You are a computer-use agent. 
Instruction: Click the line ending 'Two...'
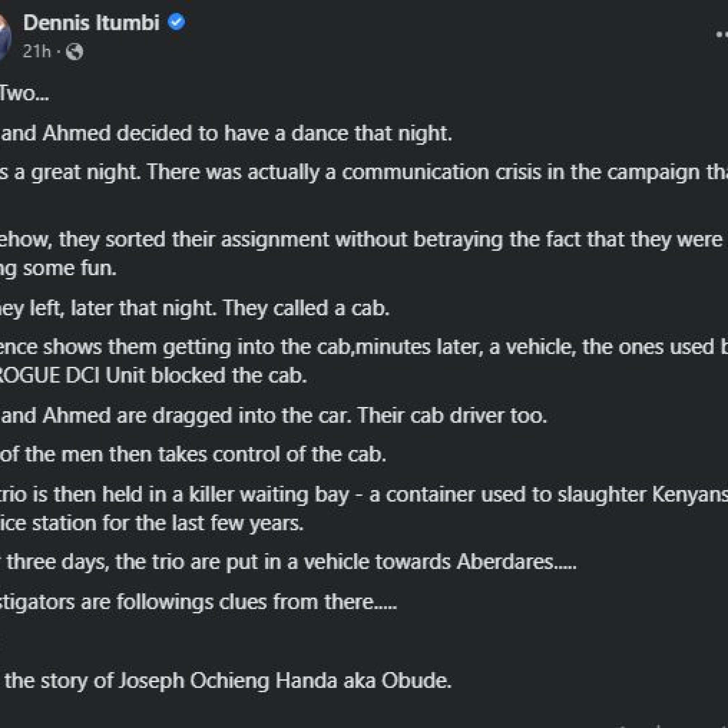tap(25, 94)
